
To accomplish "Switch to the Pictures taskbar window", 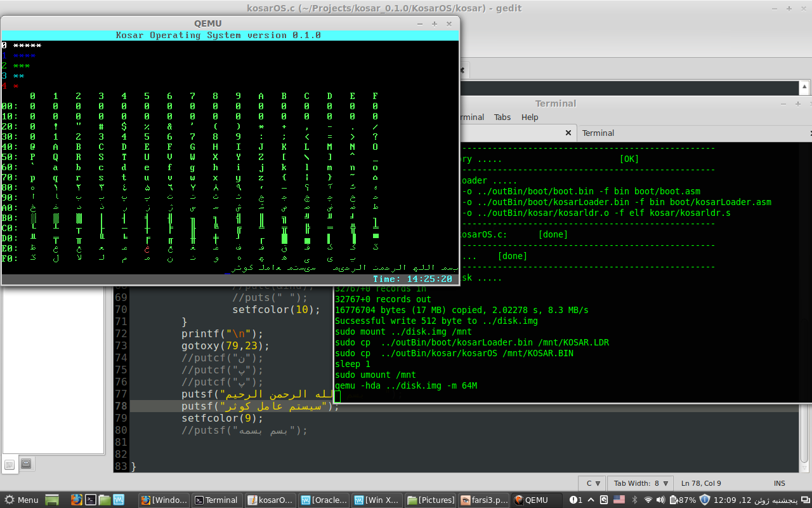I will tap(431, 500).
